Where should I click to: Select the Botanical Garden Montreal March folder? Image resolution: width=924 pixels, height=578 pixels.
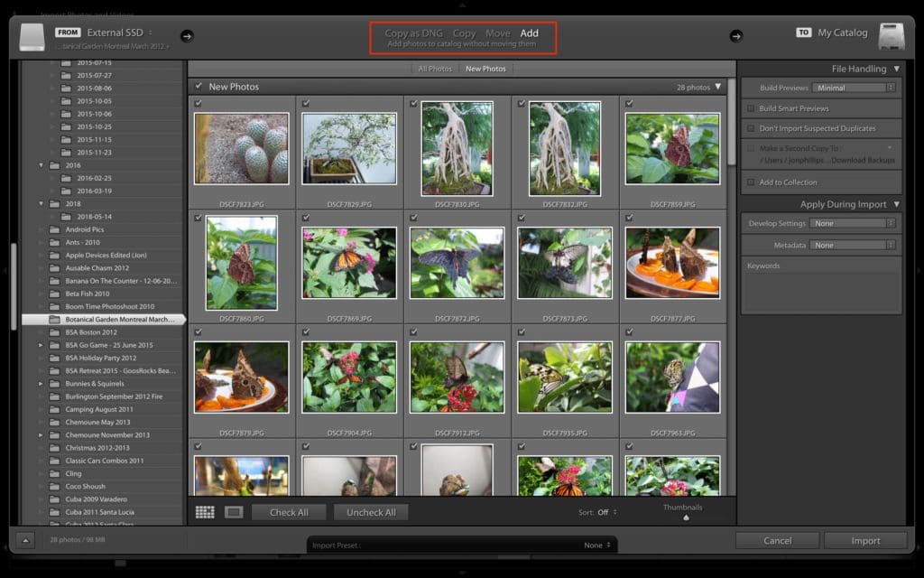103,320
